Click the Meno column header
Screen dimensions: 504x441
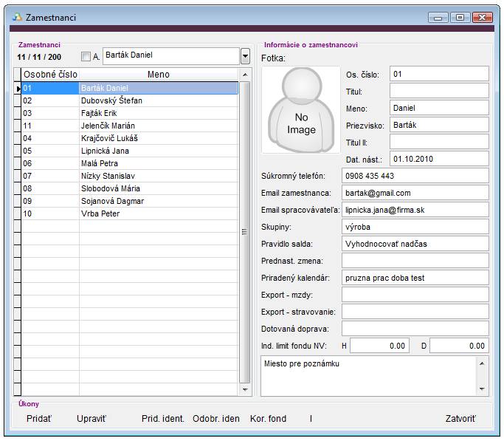[x=159, y=75]
